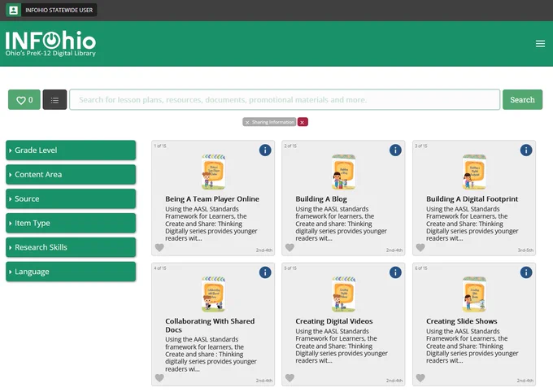Screen dimensions: 553x392
Task: Open Being A Team Player Online book cover
Action: click(x=213, y=172)
